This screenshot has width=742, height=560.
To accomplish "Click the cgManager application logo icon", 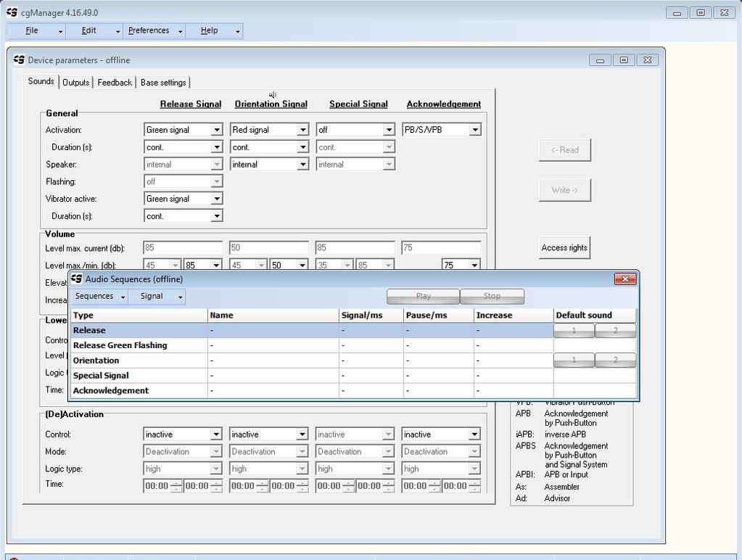I will click(x=12, y=12).
